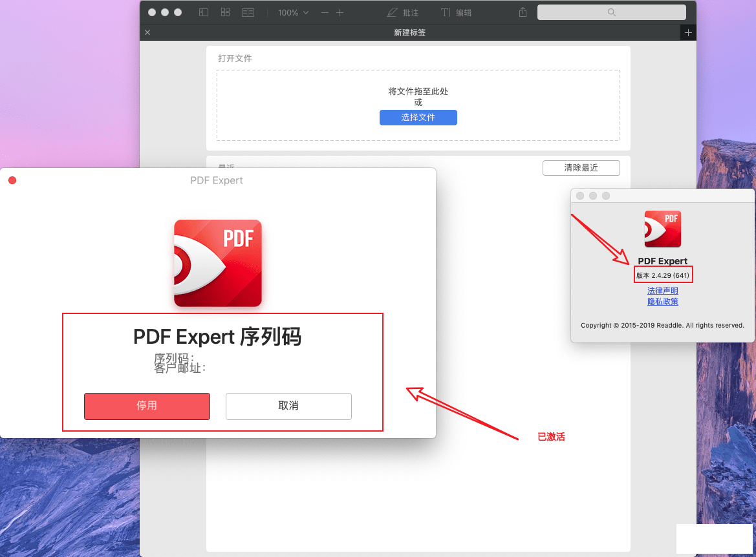Zoom in with the plus icon
Screen dimensions: 756x557
340,12
